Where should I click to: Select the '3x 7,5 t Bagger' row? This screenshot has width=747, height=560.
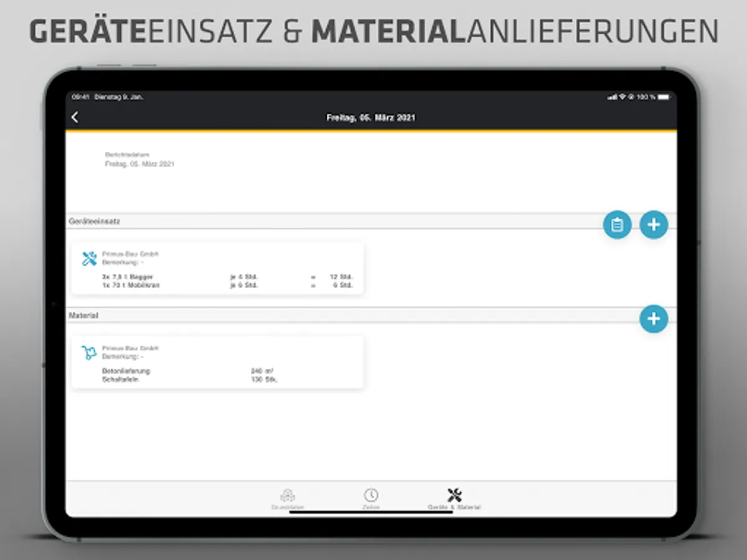[x=228, y=276]
